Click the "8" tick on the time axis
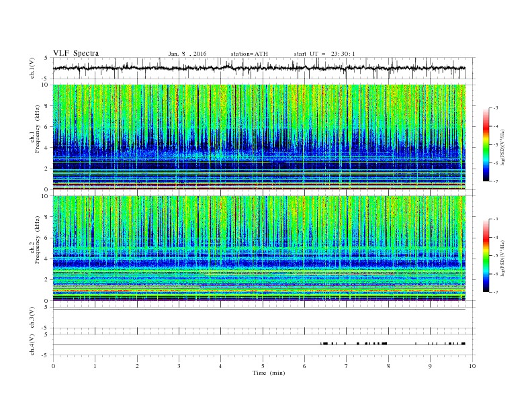 tap(388, 366)
